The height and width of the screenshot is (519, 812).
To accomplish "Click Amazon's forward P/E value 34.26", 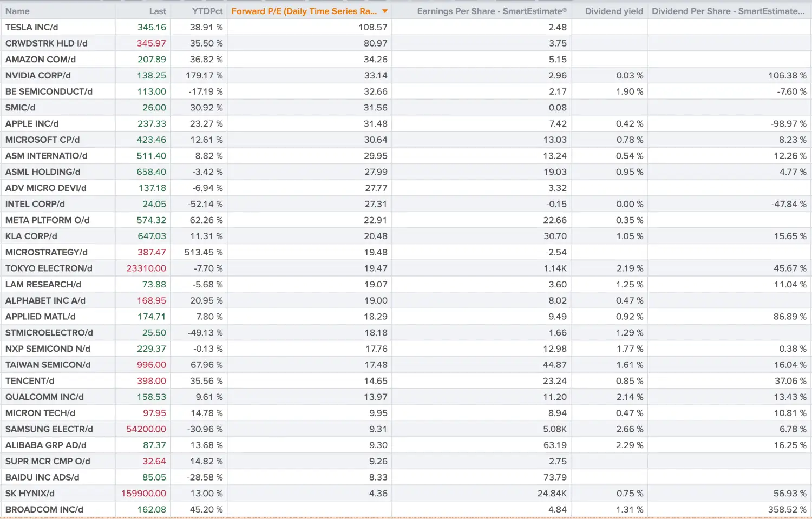I will click(x=376, y=60).
